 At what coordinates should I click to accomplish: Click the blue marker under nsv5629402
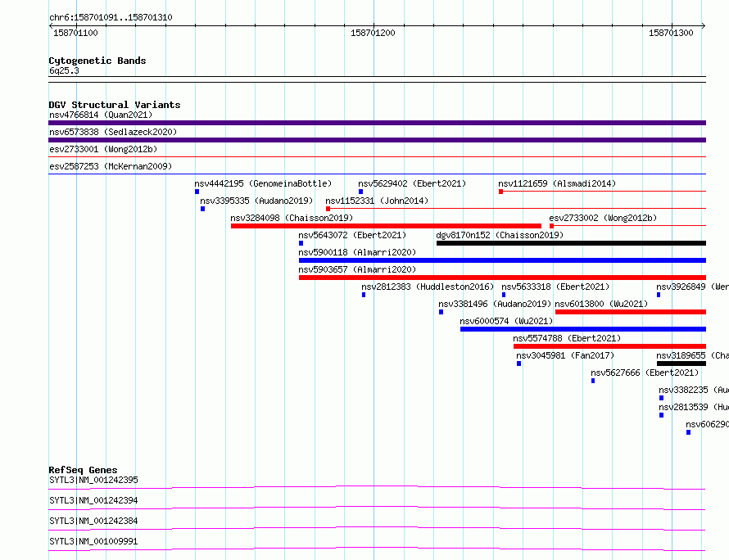tap(360, 192)
